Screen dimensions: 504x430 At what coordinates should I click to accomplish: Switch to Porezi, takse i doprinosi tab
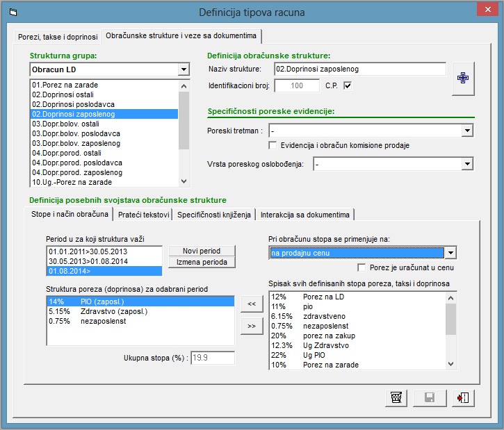point(58,35)
